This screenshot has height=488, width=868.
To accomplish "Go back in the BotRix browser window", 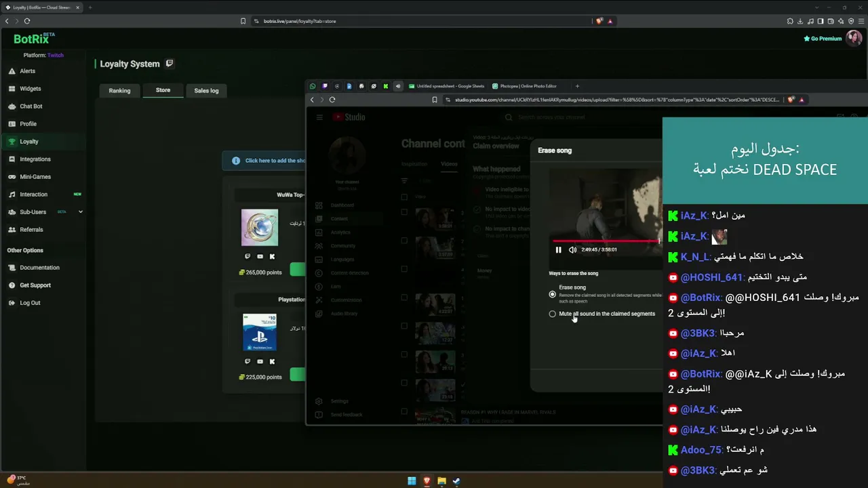I will point(7,21).
